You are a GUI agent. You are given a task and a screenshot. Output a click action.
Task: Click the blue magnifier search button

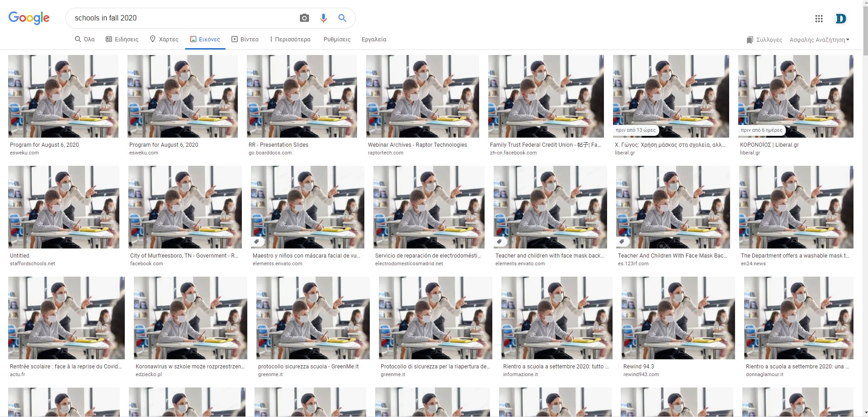343,18
